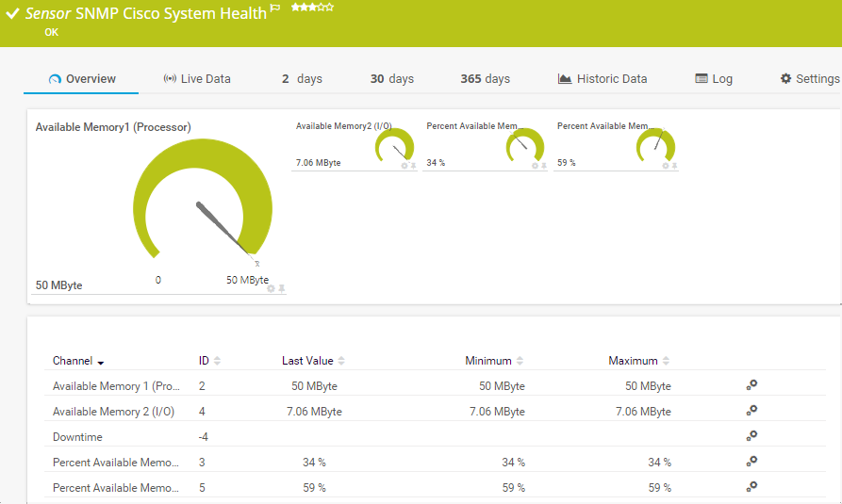Open the sensor Settings tab
This screenshot has width=842, height=504.
(810, 79)
